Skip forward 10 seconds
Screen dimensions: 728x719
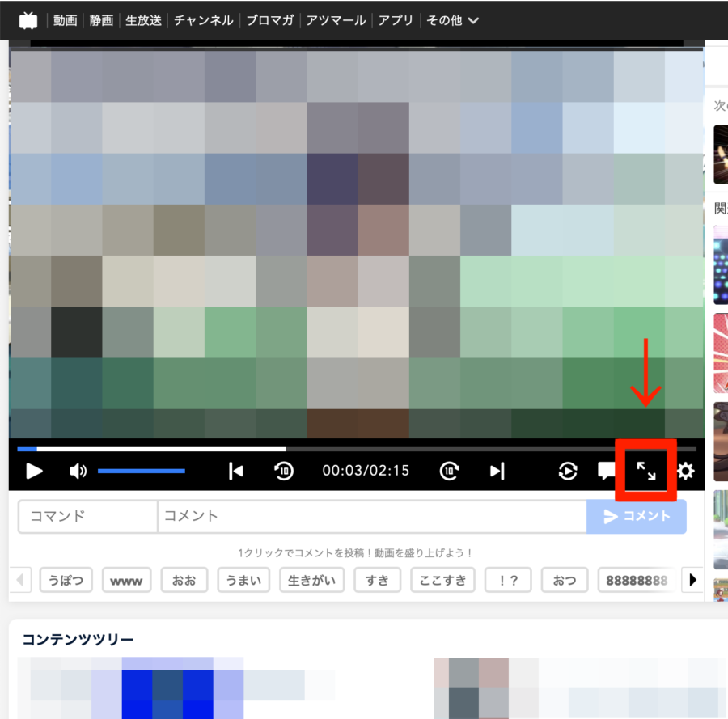449,472
